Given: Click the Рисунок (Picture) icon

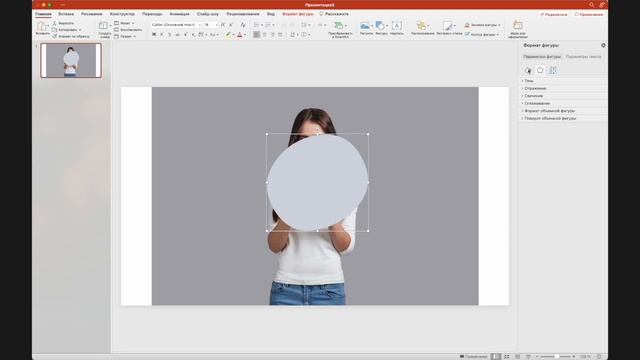Looking at the screenshot, I should (x=365, y=26).
